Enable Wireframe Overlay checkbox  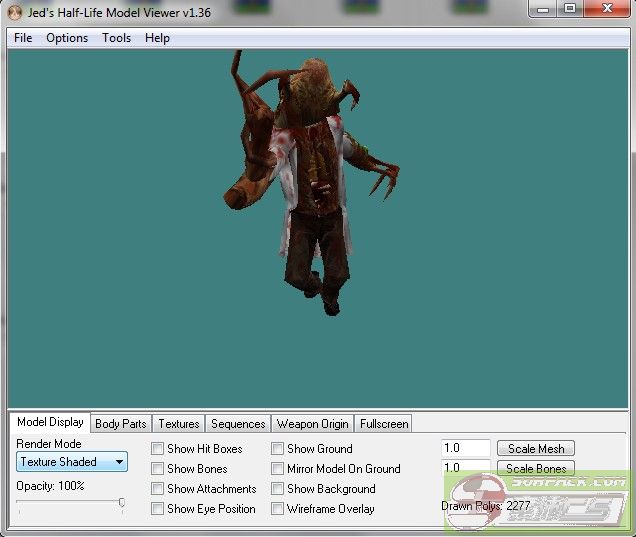click(x=278, y=509)
